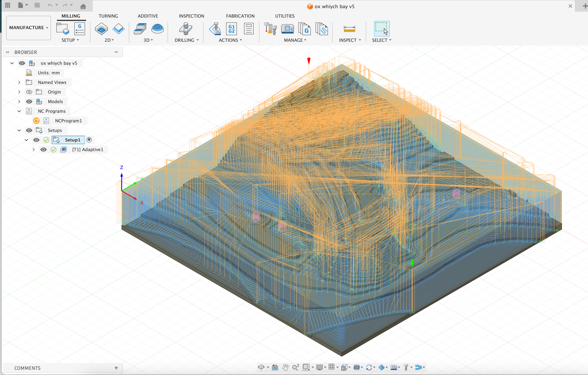Click the New Setup icon
The height and width of the screenshot is (375, 588).
click(63, 29)
